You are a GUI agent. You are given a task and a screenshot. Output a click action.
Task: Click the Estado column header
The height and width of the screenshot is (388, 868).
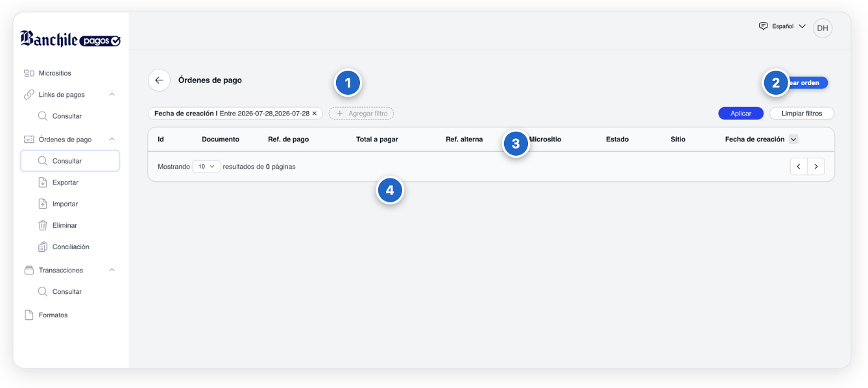tap(617, 139)
